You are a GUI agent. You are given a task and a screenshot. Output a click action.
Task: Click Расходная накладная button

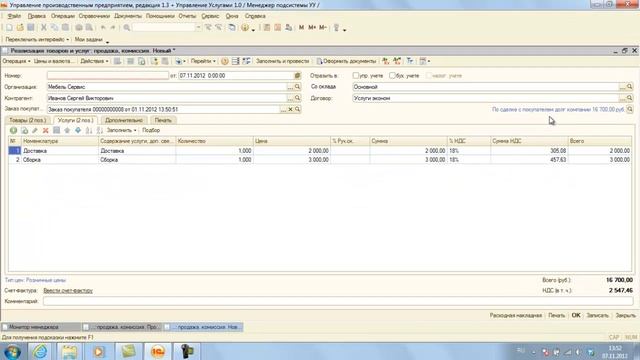516,315
